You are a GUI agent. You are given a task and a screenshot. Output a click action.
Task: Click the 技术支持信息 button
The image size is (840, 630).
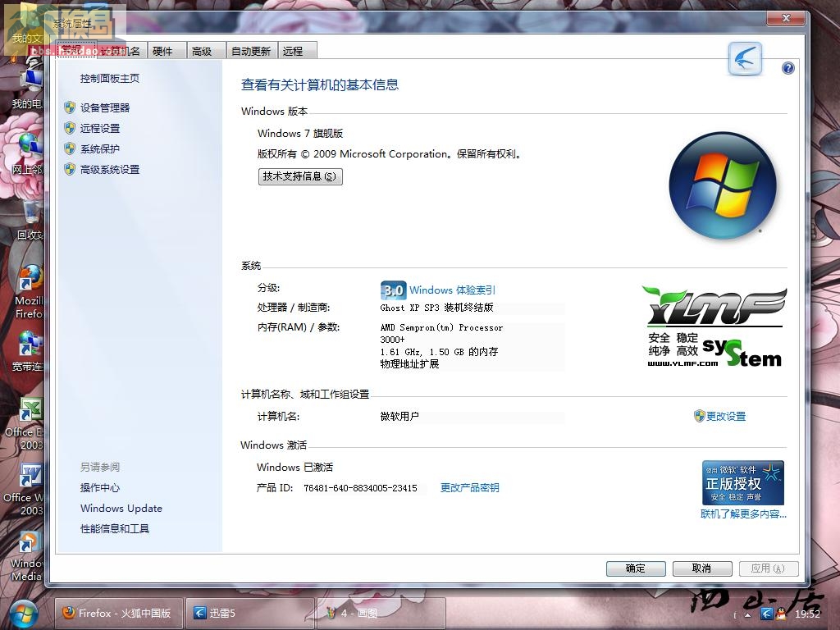300,176
